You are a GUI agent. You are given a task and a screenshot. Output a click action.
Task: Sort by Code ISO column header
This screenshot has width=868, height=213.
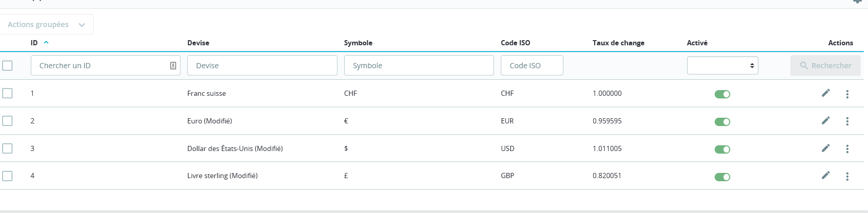515,43
